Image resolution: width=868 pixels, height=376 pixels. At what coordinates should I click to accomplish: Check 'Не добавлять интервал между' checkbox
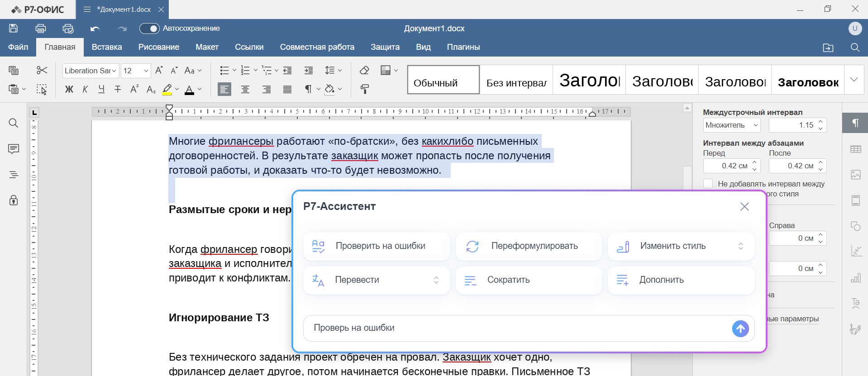click(x=708, y=183)
